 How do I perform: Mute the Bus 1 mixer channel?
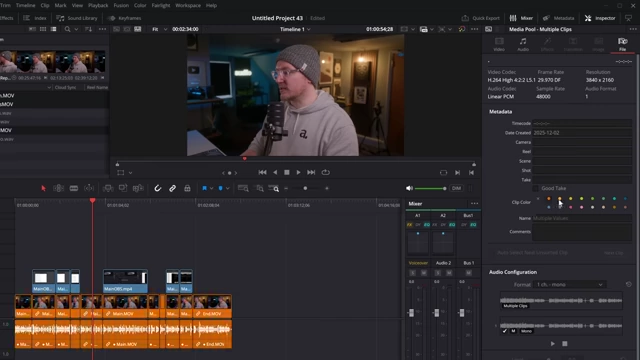[x=469, y=273]
